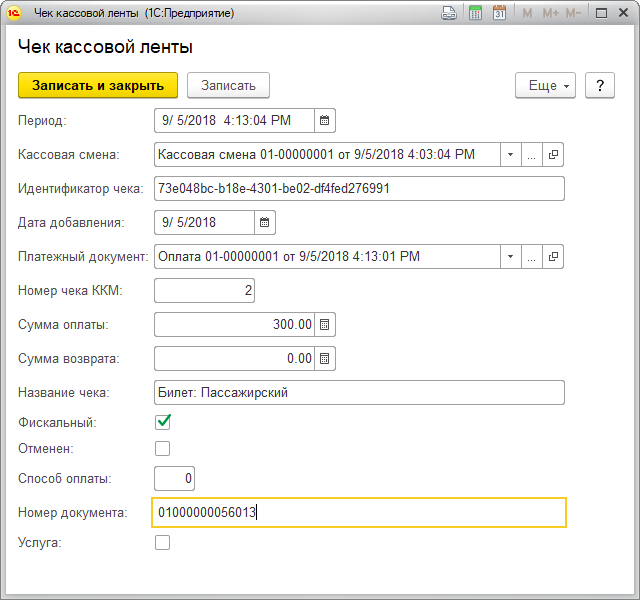Uncheck the Фискальный checkbox

tap(162, 422)
